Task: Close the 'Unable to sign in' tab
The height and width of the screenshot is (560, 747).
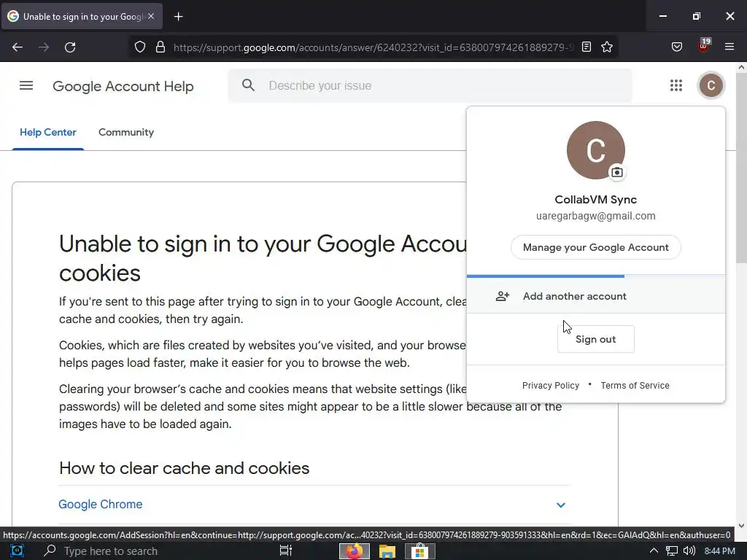Action: coord(151,16)
